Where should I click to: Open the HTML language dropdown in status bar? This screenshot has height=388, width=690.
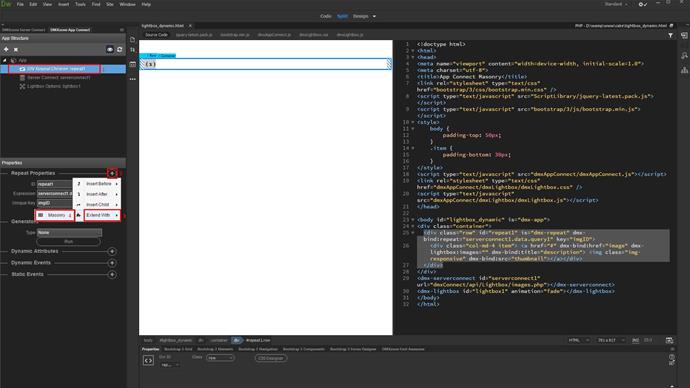(578, 340)
